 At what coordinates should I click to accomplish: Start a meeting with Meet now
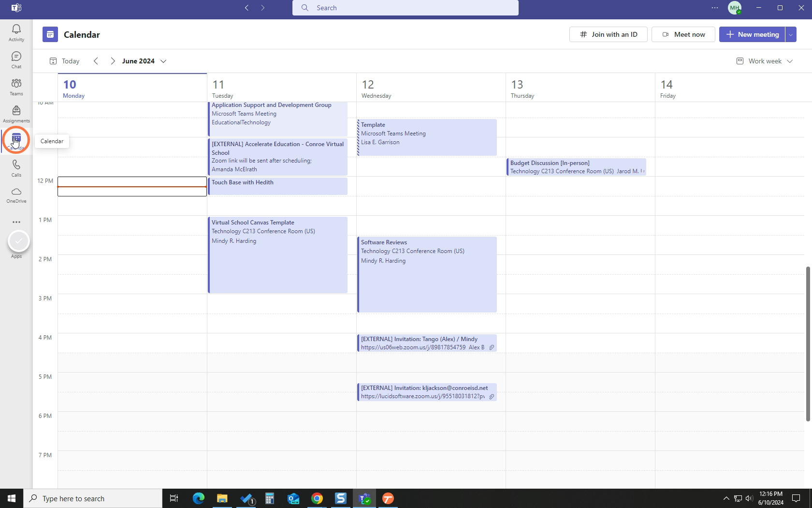(683, 34)
